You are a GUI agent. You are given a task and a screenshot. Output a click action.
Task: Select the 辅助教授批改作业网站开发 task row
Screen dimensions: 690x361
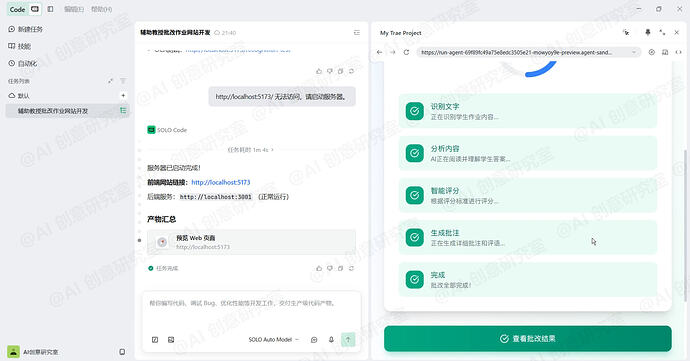pos(67,111)
